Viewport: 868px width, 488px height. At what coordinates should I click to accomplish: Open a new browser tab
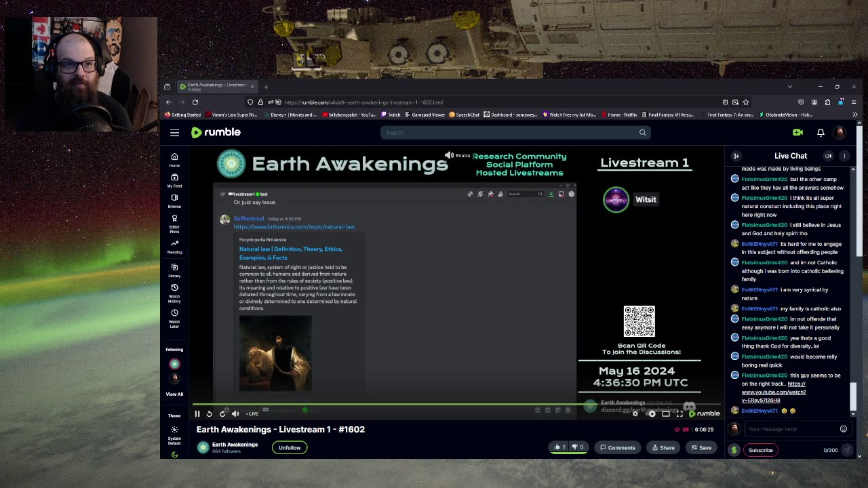[x=266, y=86]
